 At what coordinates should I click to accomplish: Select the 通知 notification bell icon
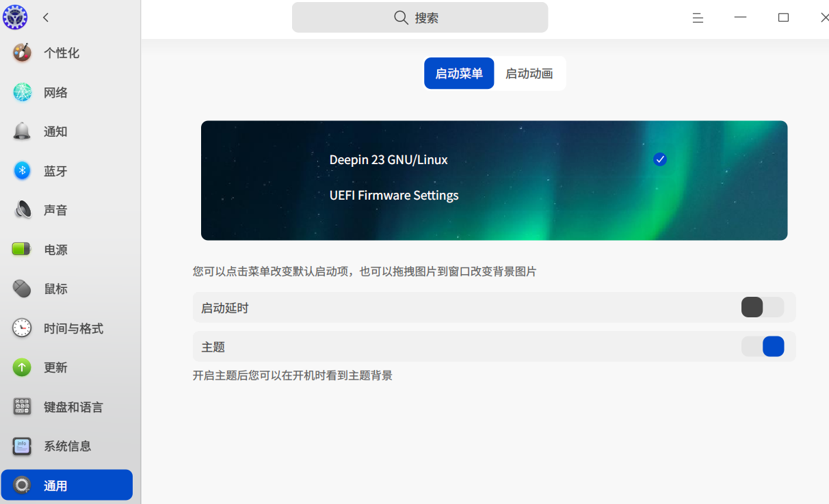(23, 131)
